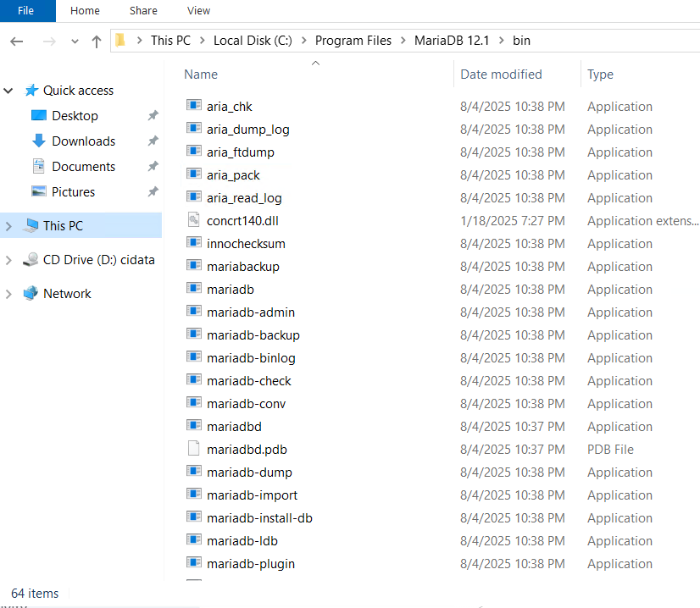Click the Downloads arrow icon in sidebar

pos(39,141)
